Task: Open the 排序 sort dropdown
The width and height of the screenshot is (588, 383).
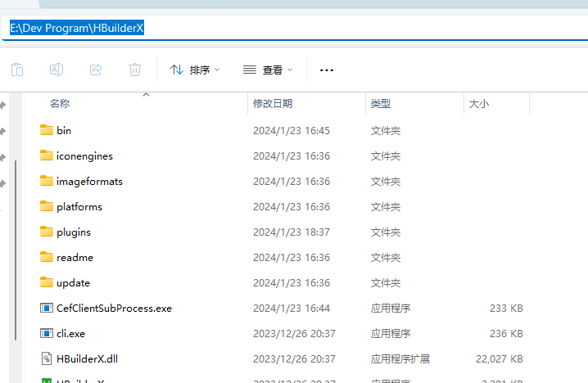Action: pos(195,70)
